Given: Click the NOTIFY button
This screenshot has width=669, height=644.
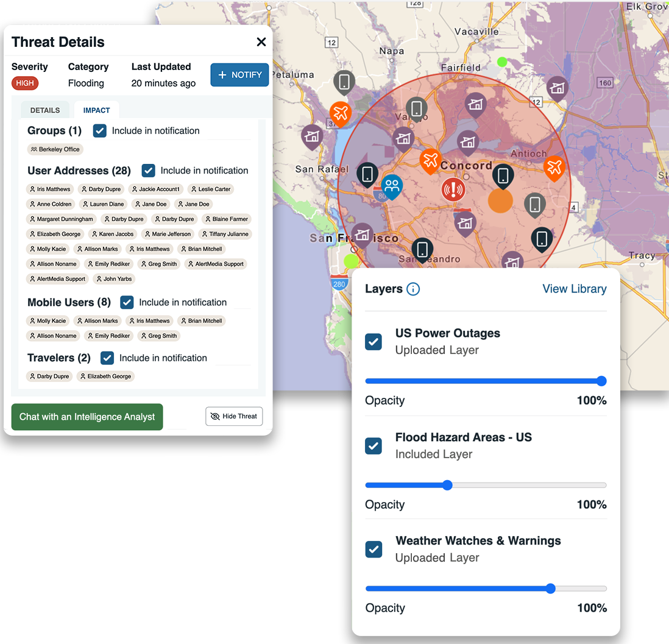Looking at the screenshot, I should (x=239, y=74).
